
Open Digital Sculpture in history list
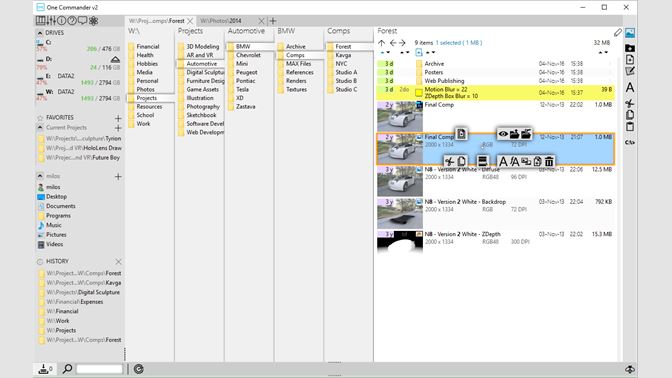(80, 292)
